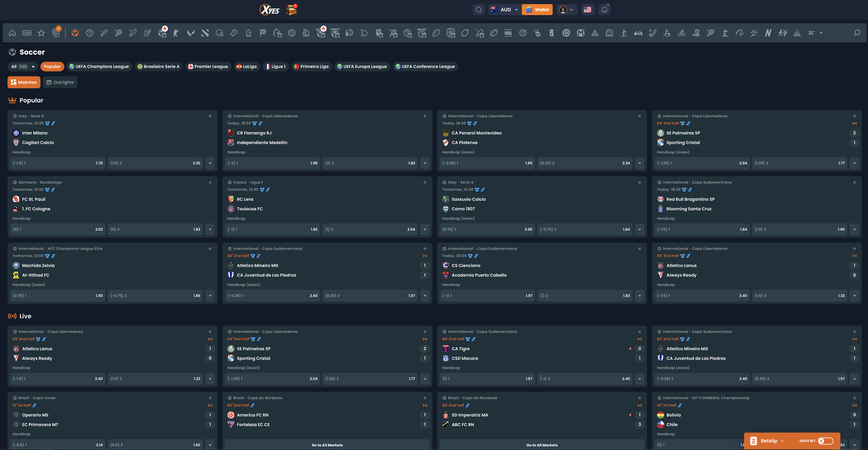This screenshot has width=868, height=450.
Task: Select the MMA sport icon
Action: [508, 32]
